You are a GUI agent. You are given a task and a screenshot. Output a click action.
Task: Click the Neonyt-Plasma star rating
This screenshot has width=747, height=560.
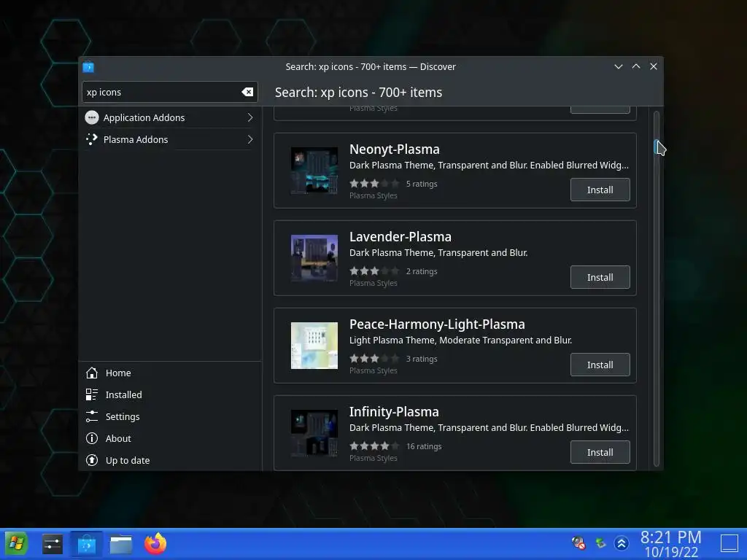[374, 184]
